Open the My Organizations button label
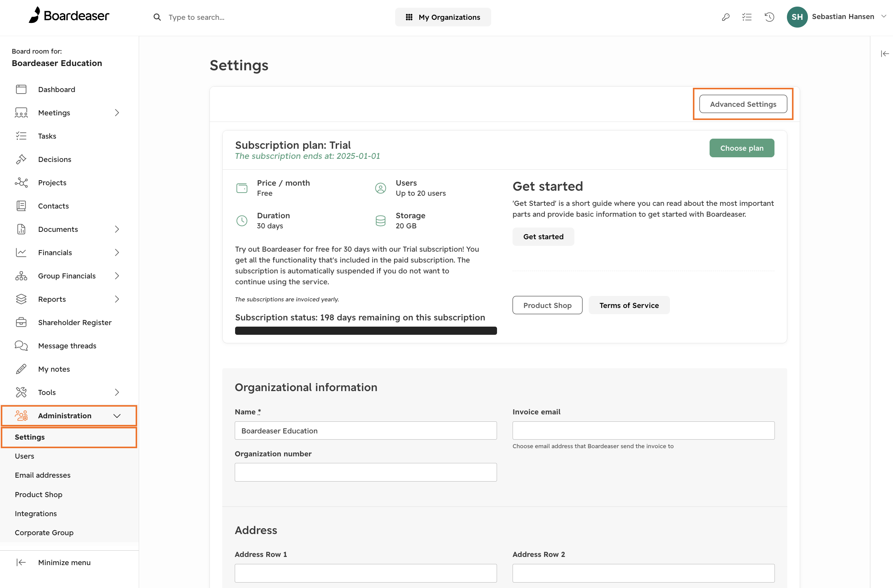 [449, 17]
